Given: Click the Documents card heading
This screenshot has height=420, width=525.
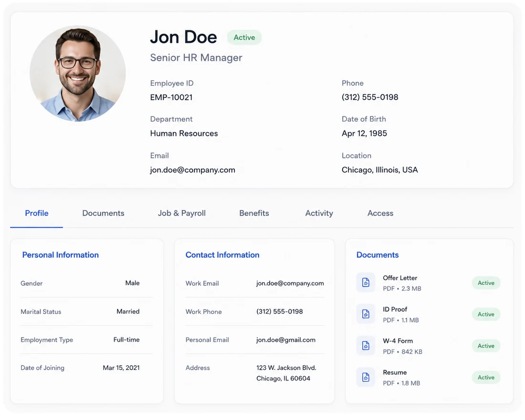Looking at the screenshot, I should click(378, 255).
